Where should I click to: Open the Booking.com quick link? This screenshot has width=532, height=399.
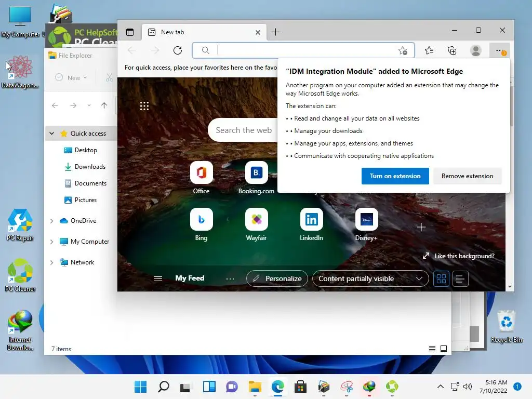[256, 178]
